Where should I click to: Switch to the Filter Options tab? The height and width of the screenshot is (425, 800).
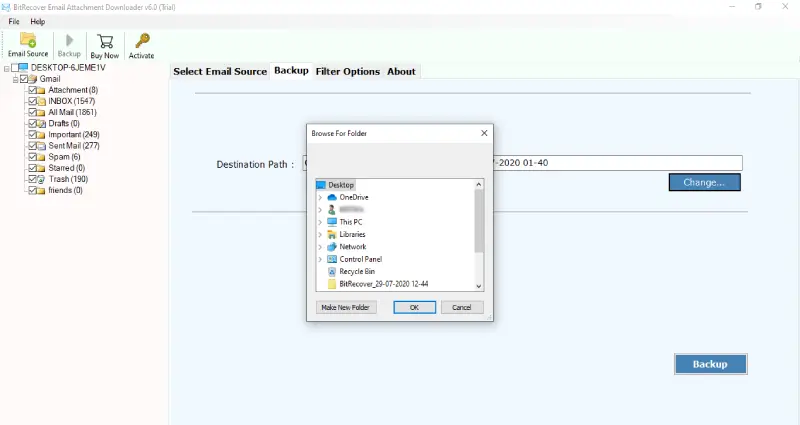tap(347, 71)
